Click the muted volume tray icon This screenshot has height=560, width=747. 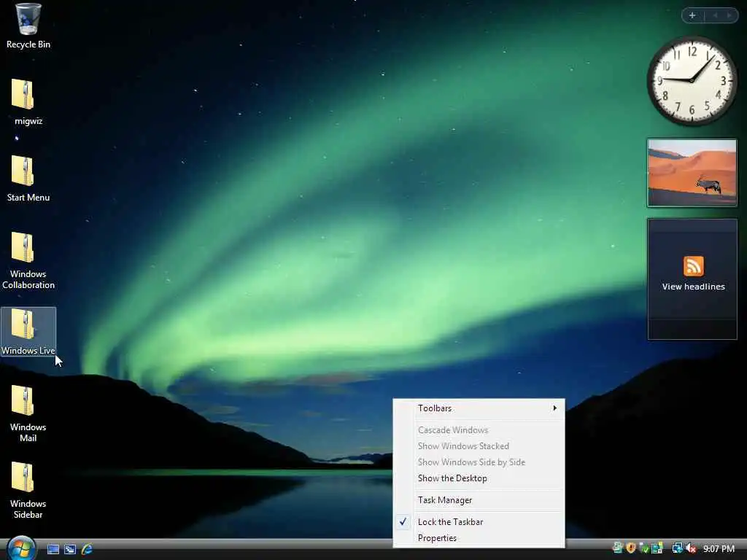point(691,548)
